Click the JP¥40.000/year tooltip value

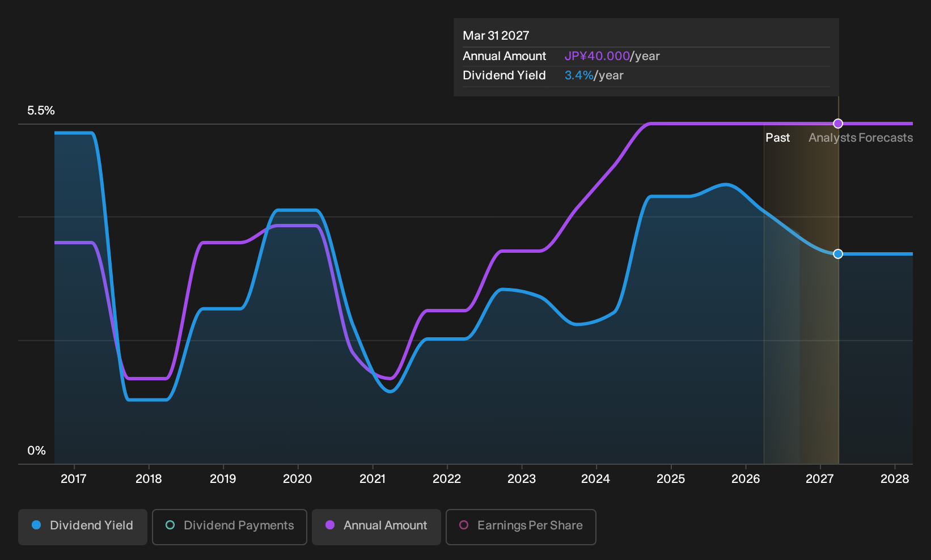point(612,56)
